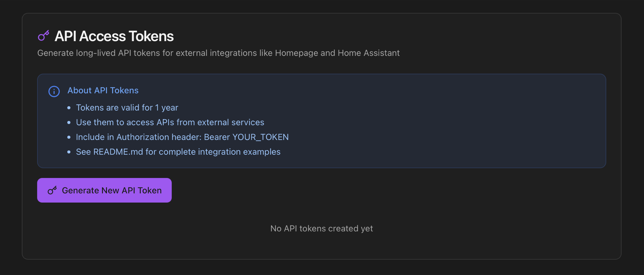Image resolution: width=644 pixels, height=275 pixels.
Task: Click the blue info circle icon
Action: [54, 91]
